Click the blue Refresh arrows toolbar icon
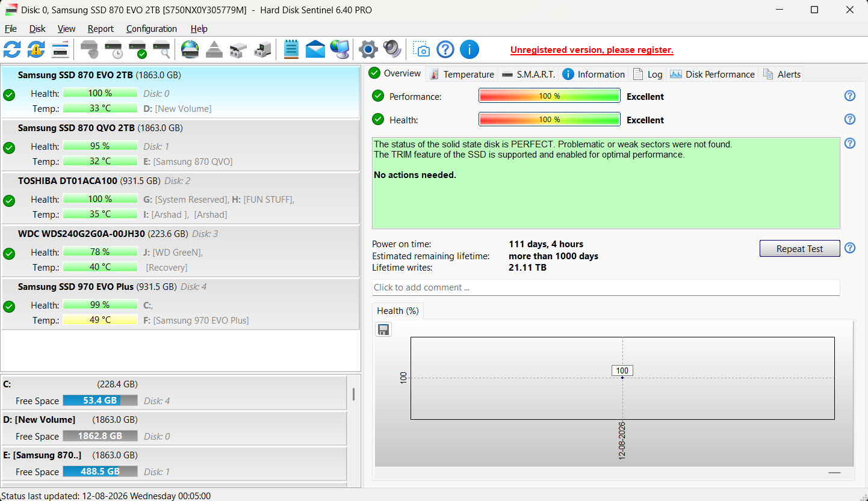 pyautogui.click(x=12, y=49)
